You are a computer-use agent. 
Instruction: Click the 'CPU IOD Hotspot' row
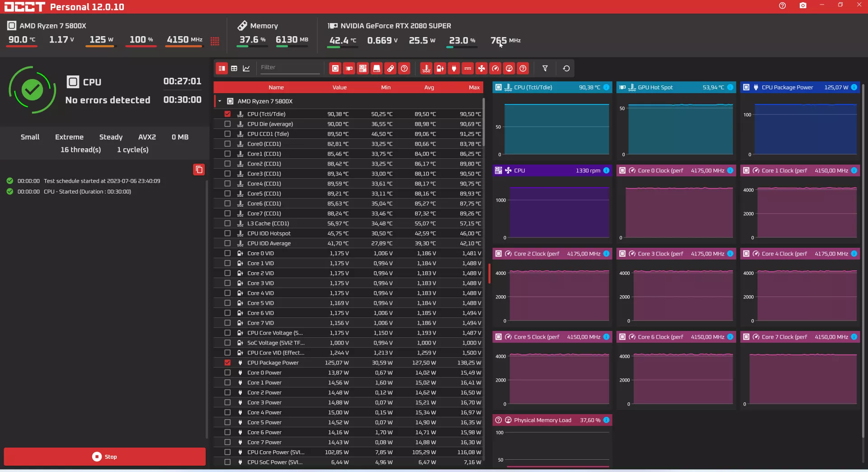tap(348, 233)
